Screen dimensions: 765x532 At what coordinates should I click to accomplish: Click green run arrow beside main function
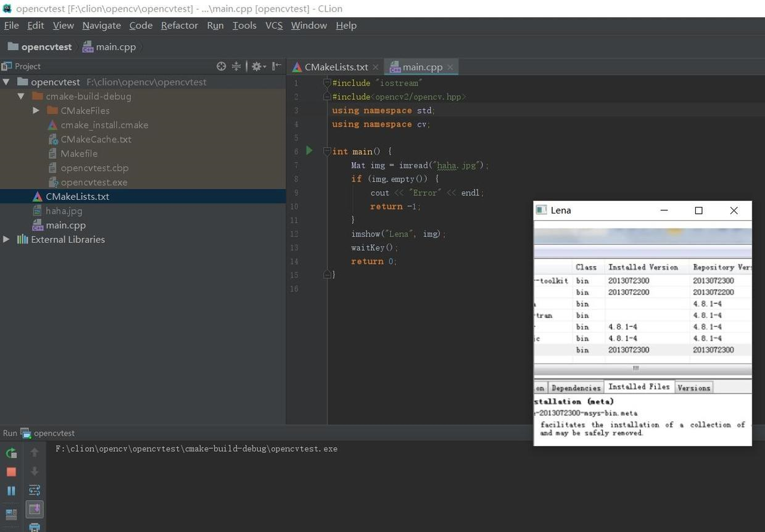tap(309, 150)
